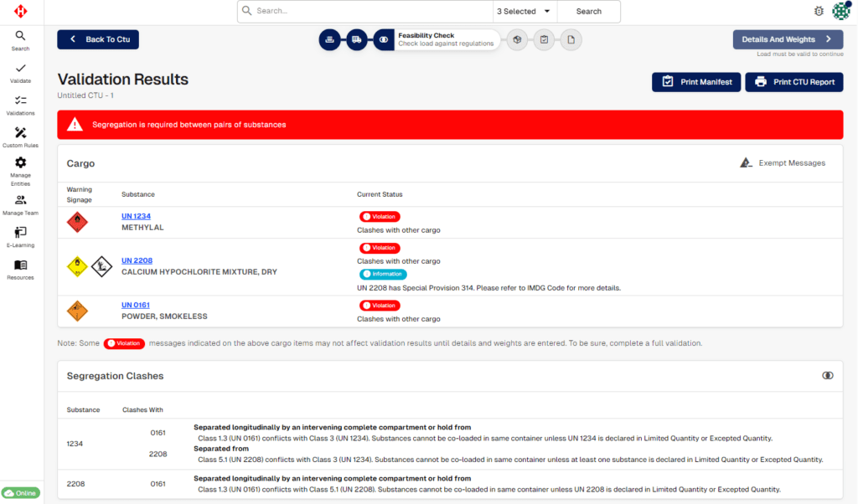Expand the Exempt Messages option
This screenshot has height=504, width=858.
pos(783,163)
